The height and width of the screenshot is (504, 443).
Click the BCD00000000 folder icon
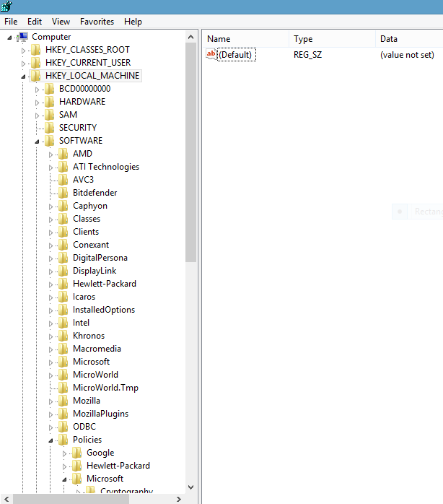49,89
